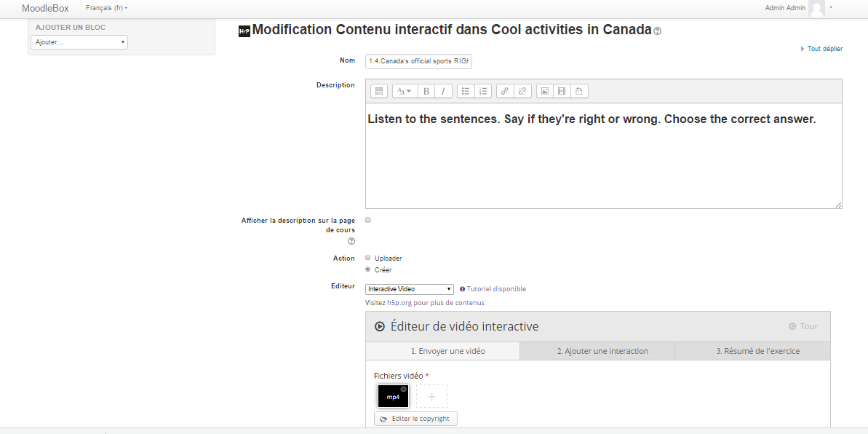The height and width of the screenshot is (434, 868).
Task: Insert a numbered ordered list
Action: coord(483,91)
